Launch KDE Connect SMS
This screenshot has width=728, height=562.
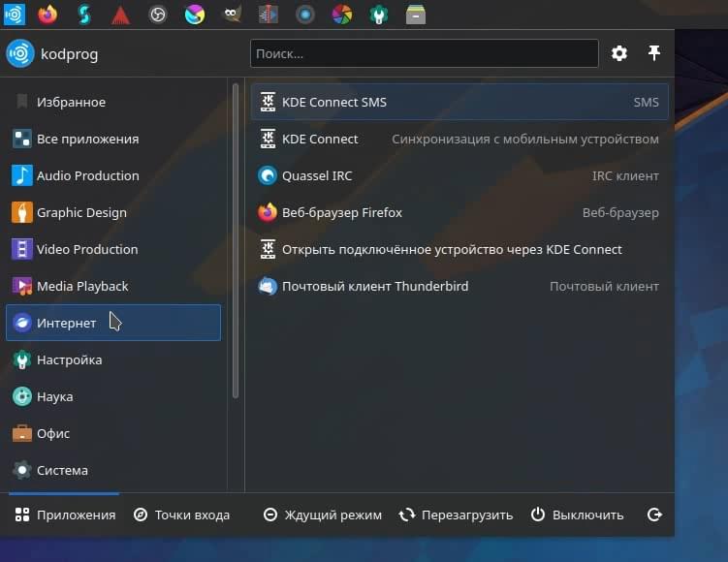(459, 102)
